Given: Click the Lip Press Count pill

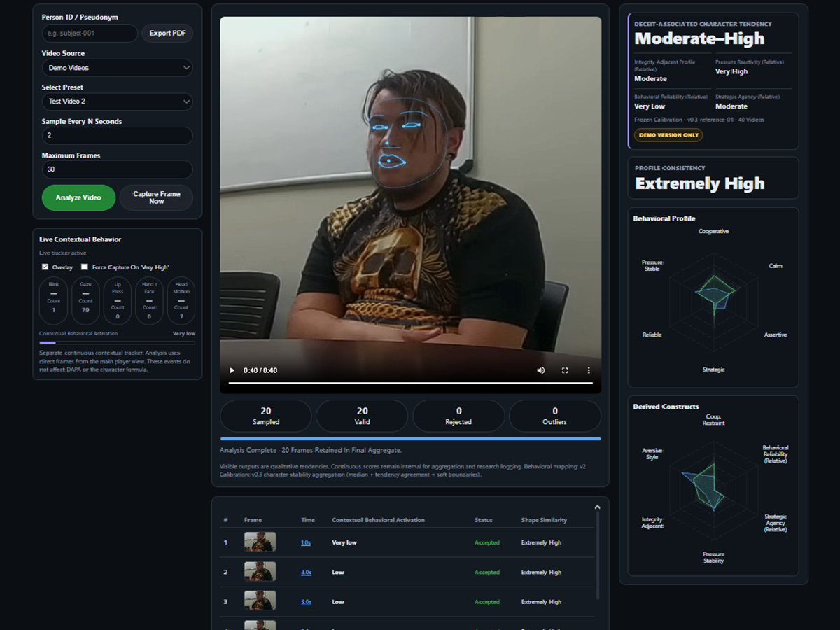Looking at the screenshot, I should coord(118,301).
